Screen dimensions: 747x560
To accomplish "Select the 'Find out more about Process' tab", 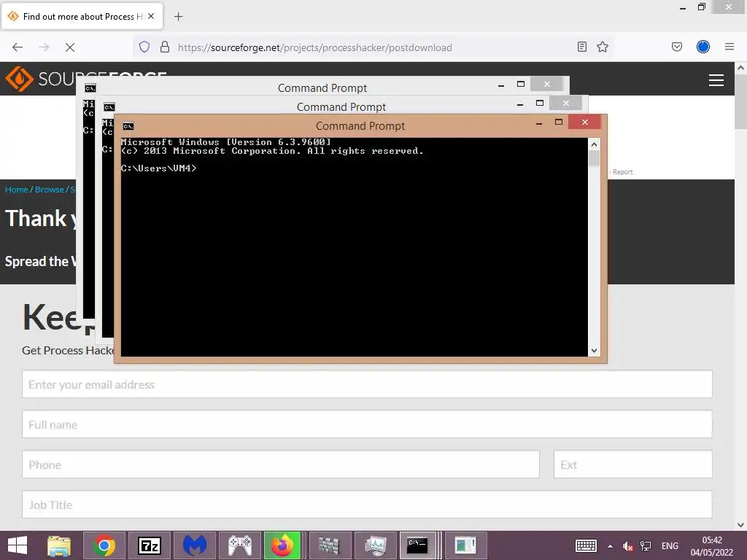I will click(82, 16).
